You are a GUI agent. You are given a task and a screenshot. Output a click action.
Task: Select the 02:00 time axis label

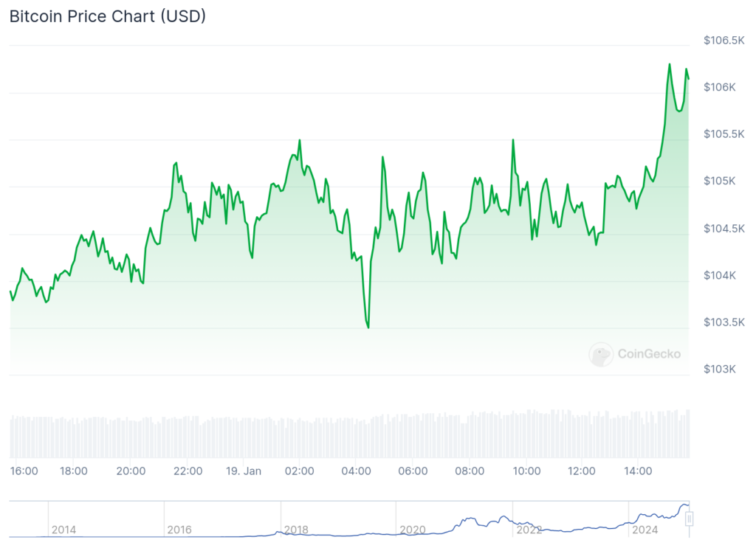pos(299,471)
